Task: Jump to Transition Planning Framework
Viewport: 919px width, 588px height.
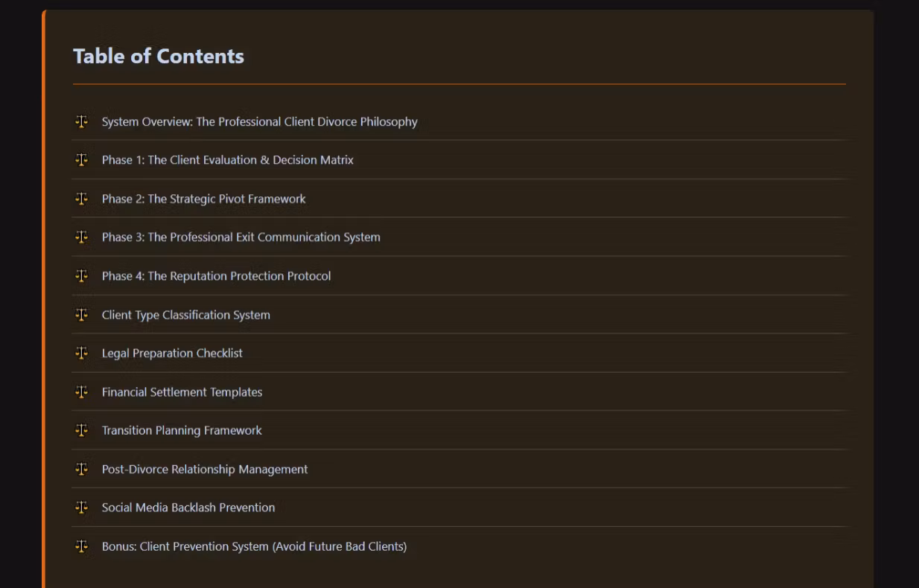Action: (182, 430)
